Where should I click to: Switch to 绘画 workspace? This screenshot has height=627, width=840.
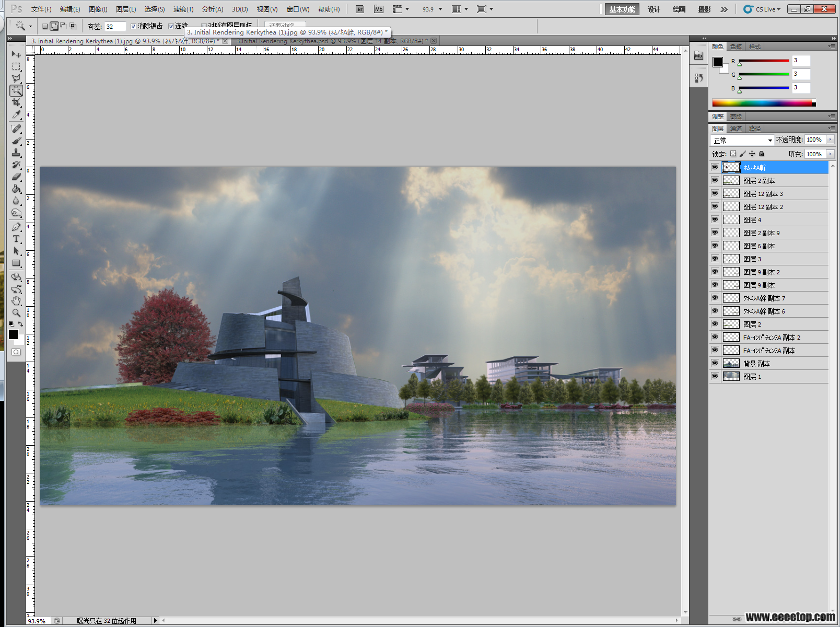point(679,9)
